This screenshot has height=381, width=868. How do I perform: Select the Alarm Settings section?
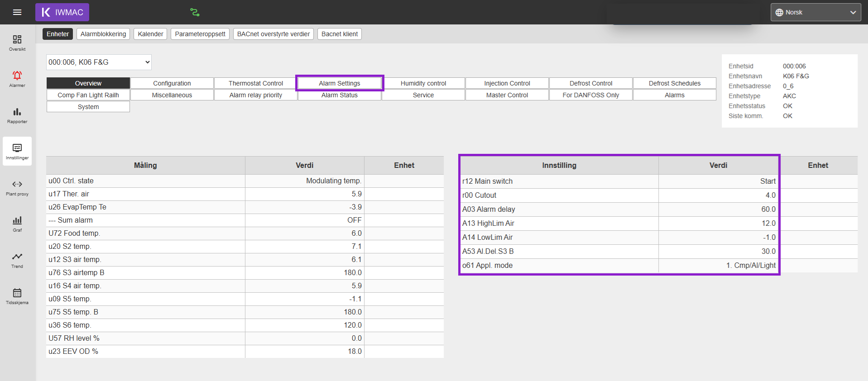point(340,83)
